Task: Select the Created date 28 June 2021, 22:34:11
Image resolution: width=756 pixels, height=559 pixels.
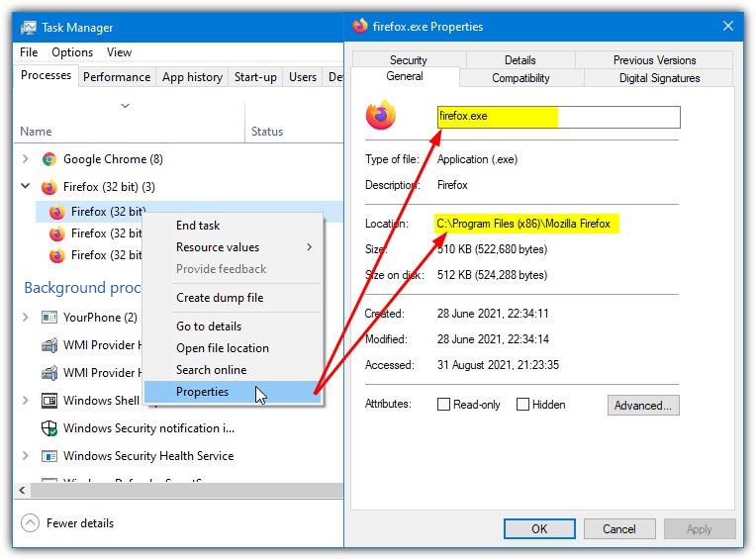Action: (x=493, y=314)
